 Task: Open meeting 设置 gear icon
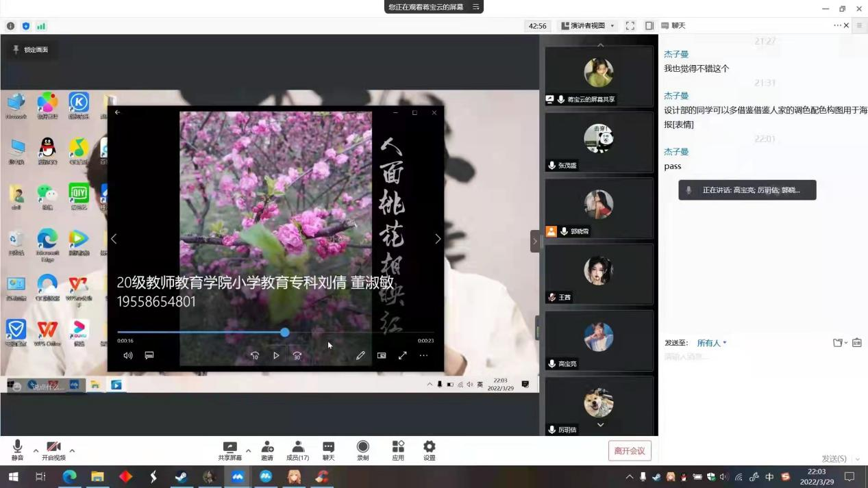[429, 450]
